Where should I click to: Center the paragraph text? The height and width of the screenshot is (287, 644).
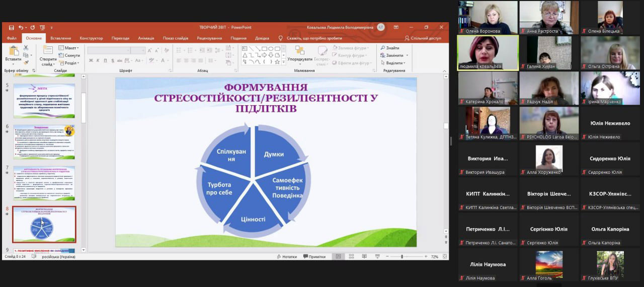[187, 60]
